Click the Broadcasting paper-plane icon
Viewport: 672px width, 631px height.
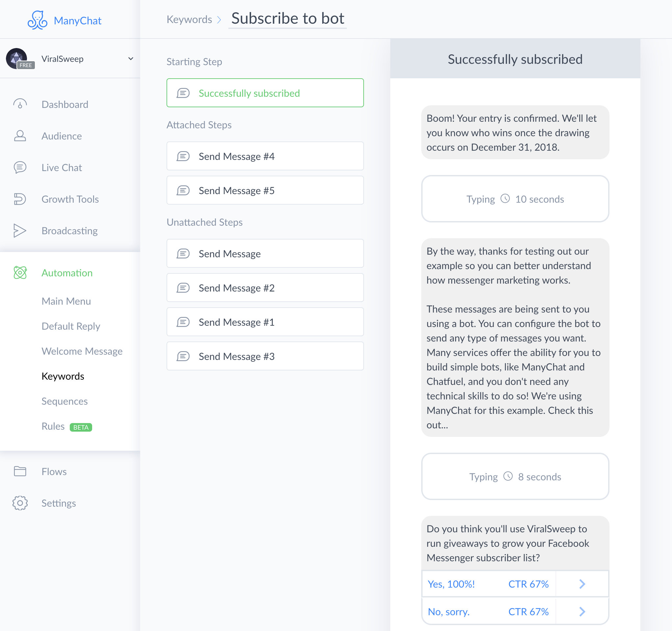[20, 231]
